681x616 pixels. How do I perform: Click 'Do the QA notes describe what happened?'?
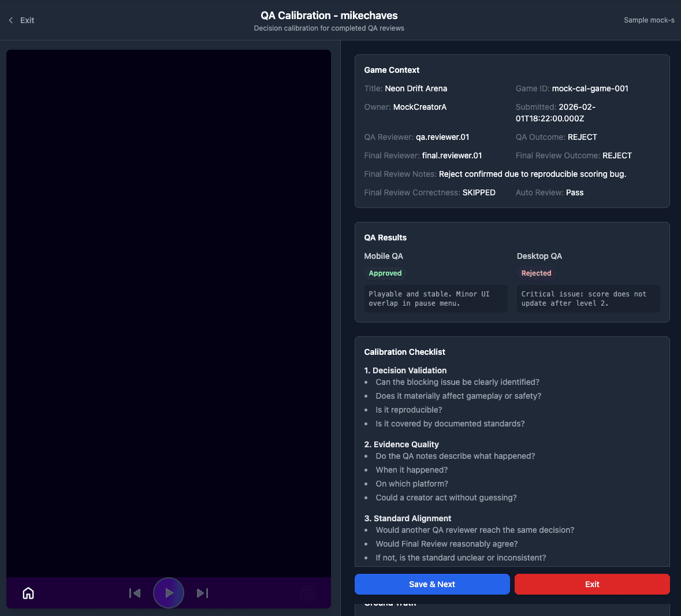click(455, 456)
